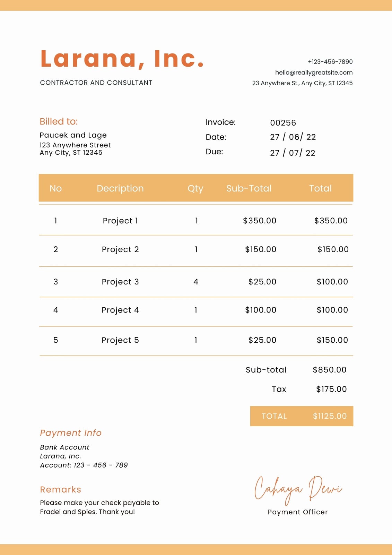Select the invoice number 00256
The image size is (392, 555).
click(x=283, y=123)
